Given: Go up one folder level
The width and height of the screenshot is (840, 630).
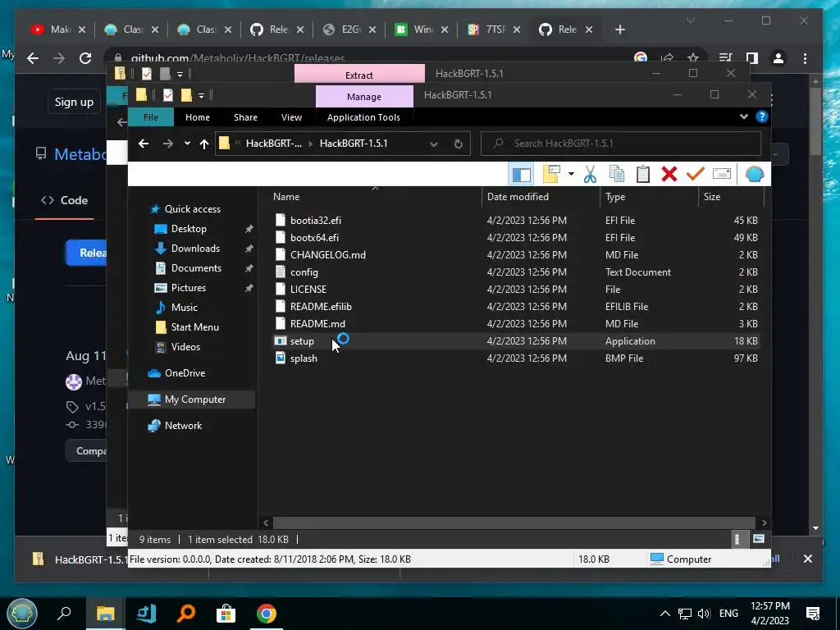Looking at the screenshot, I should (203, 144).
